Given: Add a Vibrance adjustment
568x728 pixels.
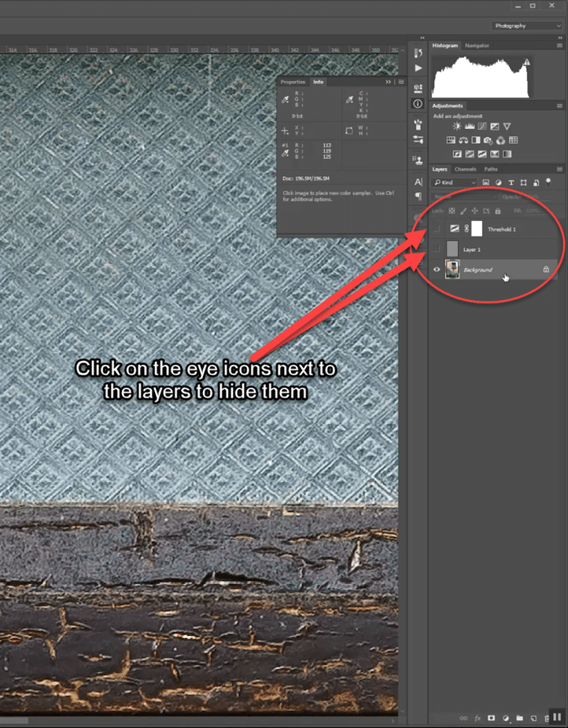Looking at the screenshot, I should (x=507, y=127).
